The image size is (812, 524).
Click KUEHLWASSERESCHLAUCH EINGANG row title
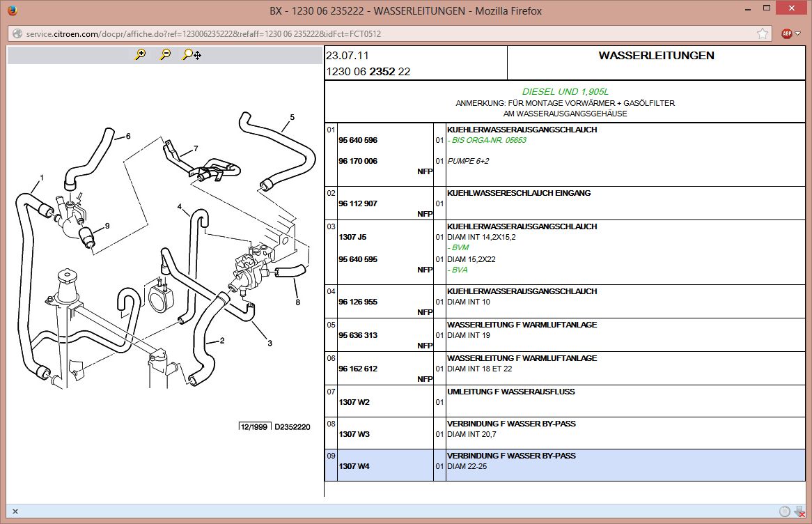click(x=519, y=193)
